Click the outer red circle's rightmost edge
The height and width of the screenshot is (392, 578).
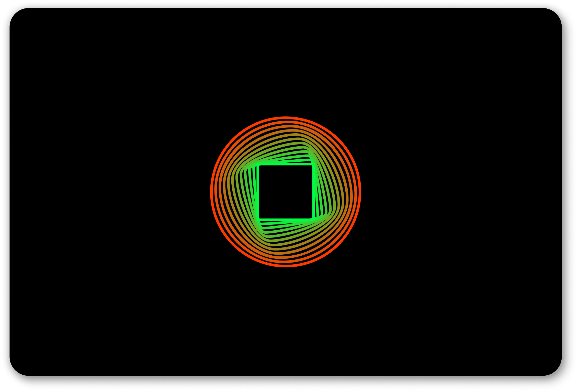point(360,192)
